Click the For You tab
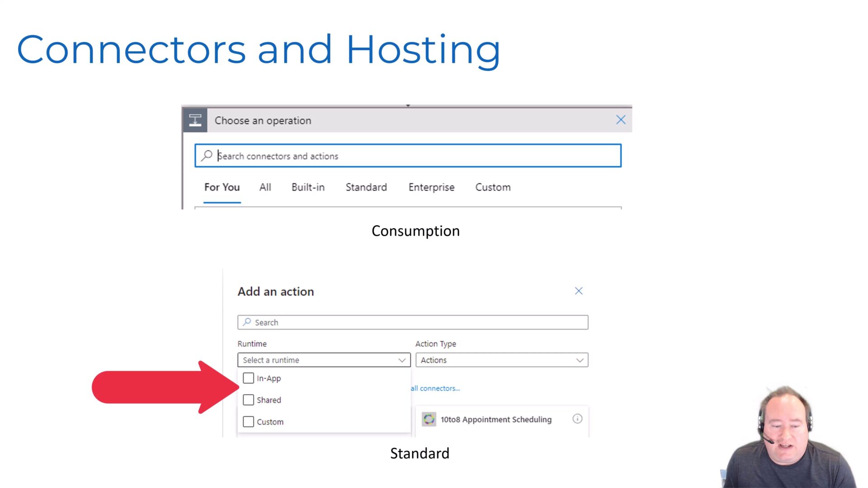The image size is (868, 488). [222, 187]
